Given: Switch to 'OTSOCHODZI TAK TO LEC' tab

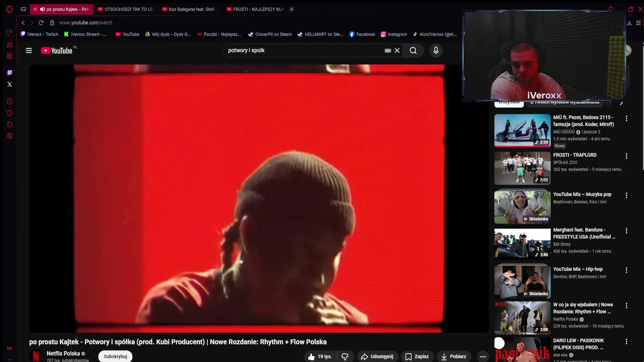Looking at the screenshot, I should click(126, 9).
